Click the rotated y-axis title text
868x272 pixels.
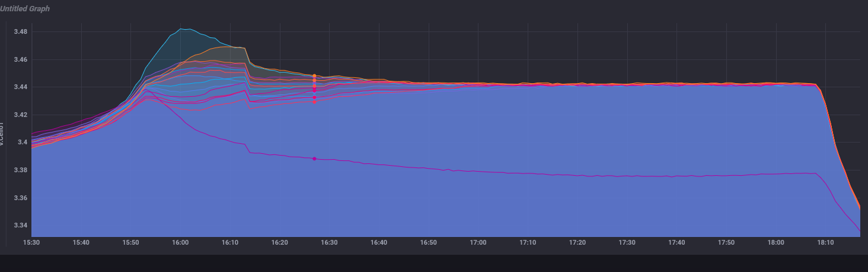pyautogui.click(x=3, y=134)
